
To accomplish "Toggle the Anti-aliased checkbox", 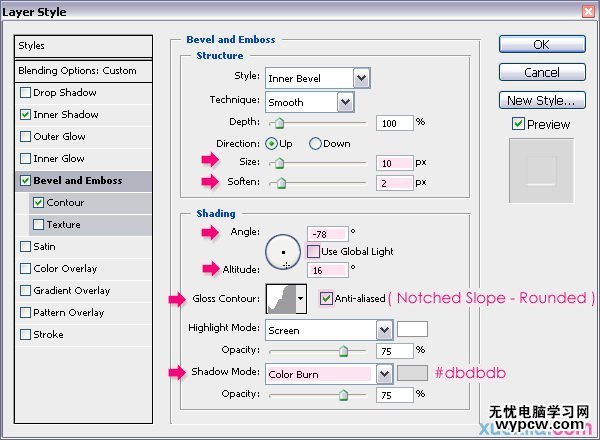I will tap(326, 298).
